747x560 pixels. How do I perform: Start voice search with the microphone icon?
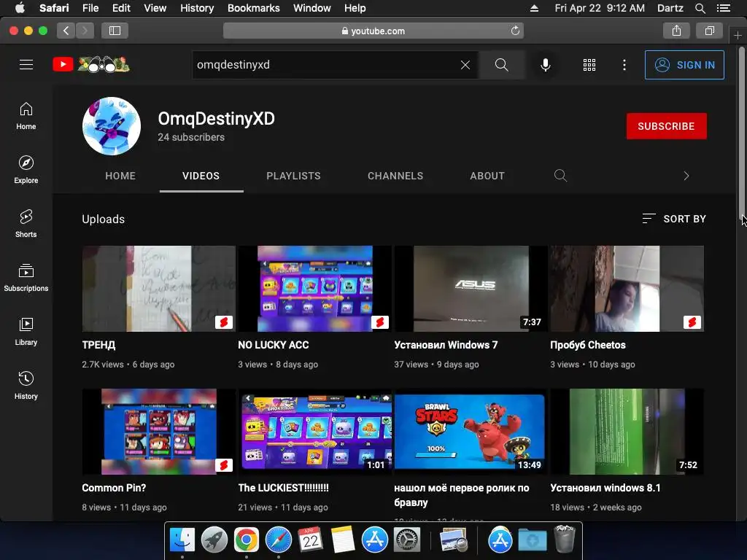click(546, 65)
